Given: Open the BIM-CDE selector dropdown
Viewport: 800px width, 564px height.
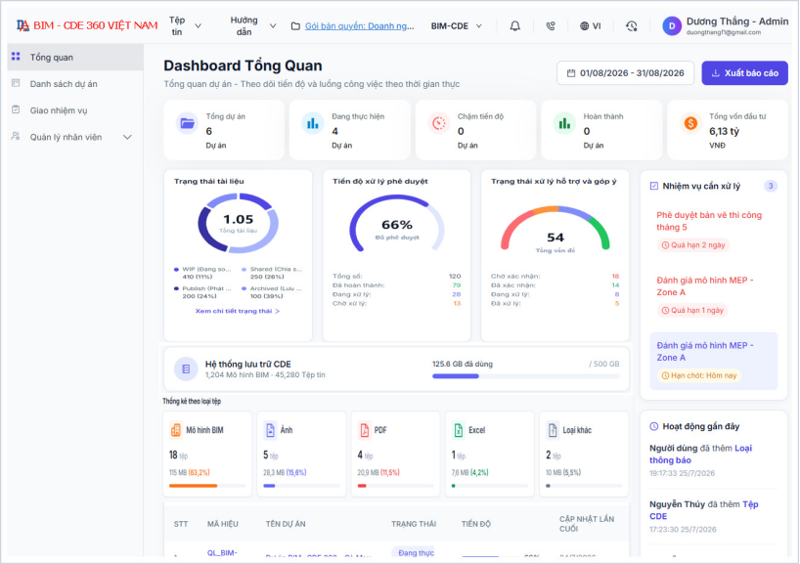Looking at the screenshot, I should point(456,26).
